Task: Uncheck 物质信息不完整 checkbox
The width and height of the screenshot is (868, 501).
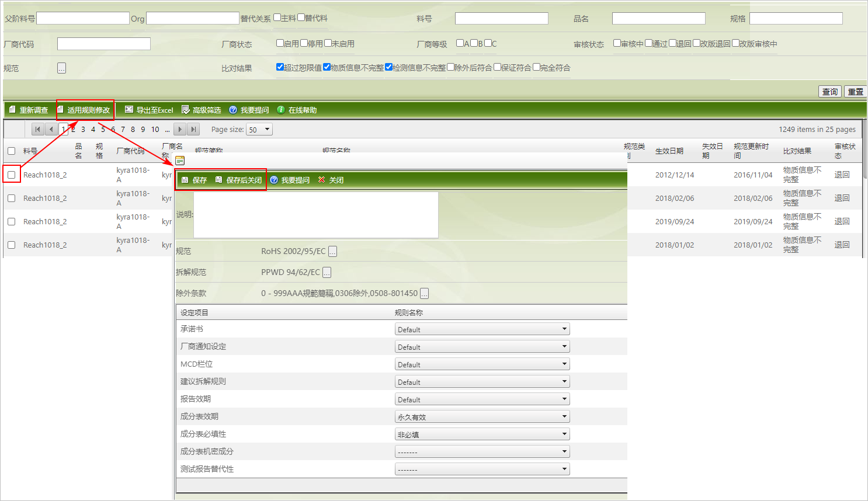Action: tap(327, 67)
